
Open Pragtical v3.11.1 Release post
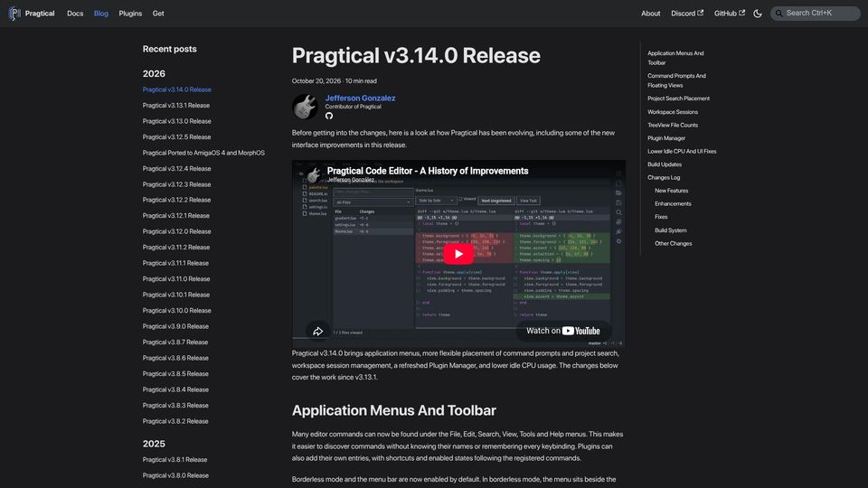(175, 263)
